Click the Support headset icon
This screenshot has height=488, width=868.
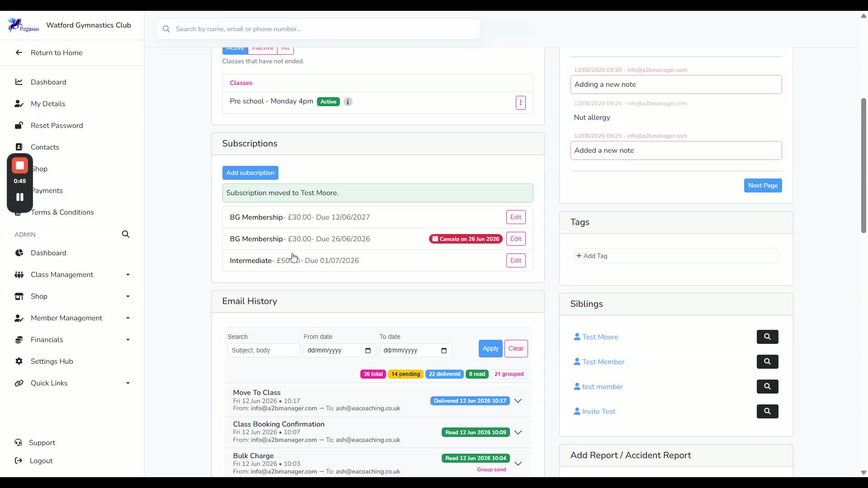coord(18,442)
